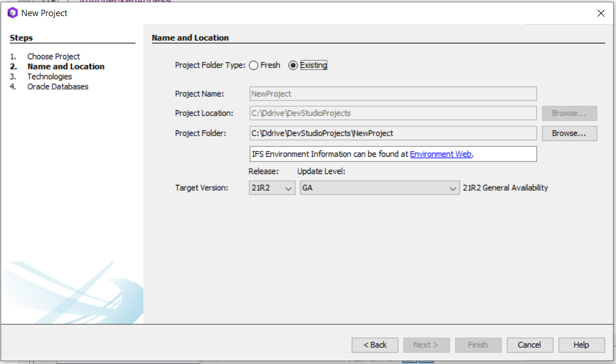Click the Project Location field
Screen dimensions: 616x364
393,113
